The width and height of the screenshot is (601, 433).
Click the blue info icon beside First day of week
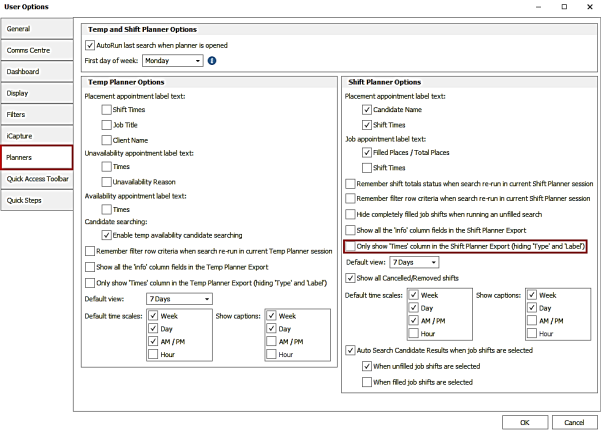point(212,61)
